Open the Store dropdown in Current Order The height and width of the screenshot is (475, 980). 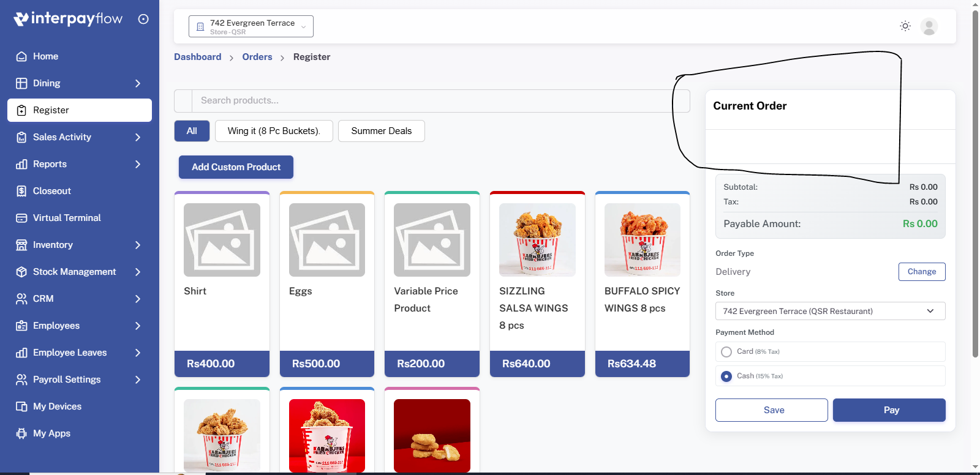[x=830, y=311]
